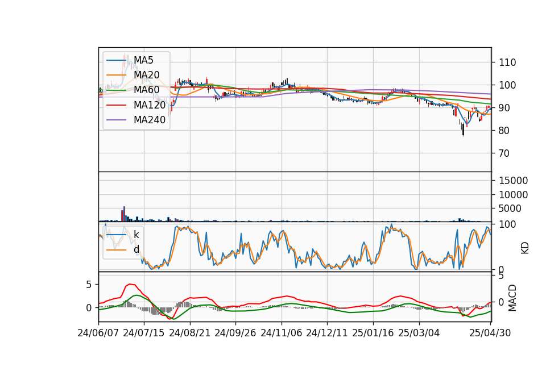The image size is (546, 392).
Task: Click the 90 price axis label
Action: [x=504, y=108]
